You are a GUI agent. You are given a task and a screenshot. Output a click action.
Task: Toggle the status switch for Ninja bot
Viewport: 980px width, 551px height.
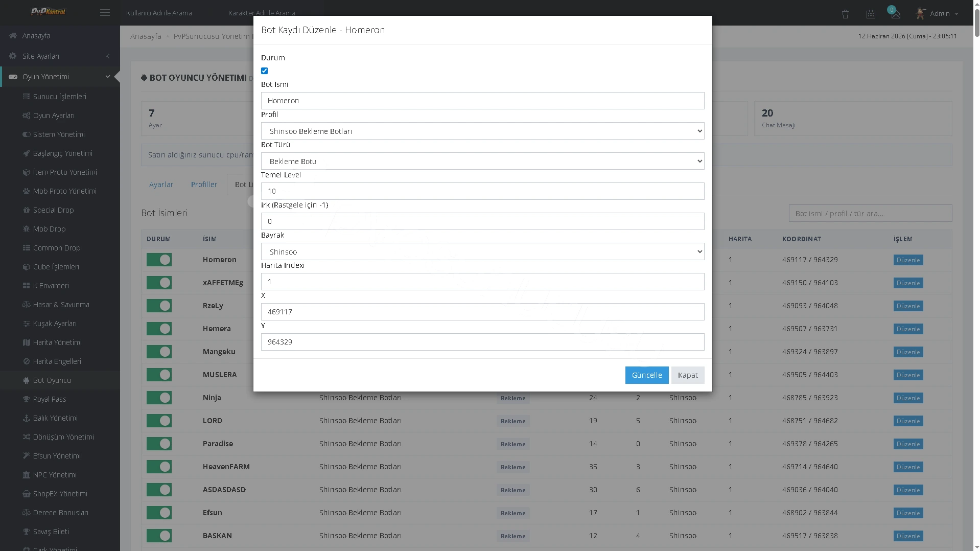(x=159, y=398)
